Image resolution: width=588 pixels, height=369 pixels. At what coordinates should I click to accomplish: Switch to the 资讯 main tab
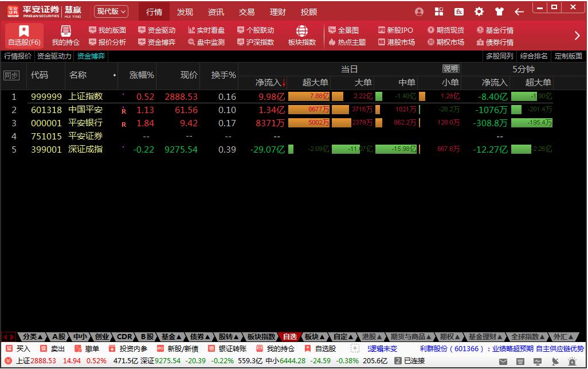coord(216,12)
